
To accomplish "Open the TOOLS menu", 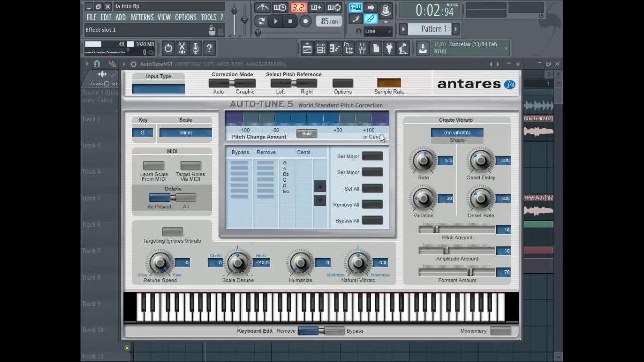I will click(x=209, y=17).
